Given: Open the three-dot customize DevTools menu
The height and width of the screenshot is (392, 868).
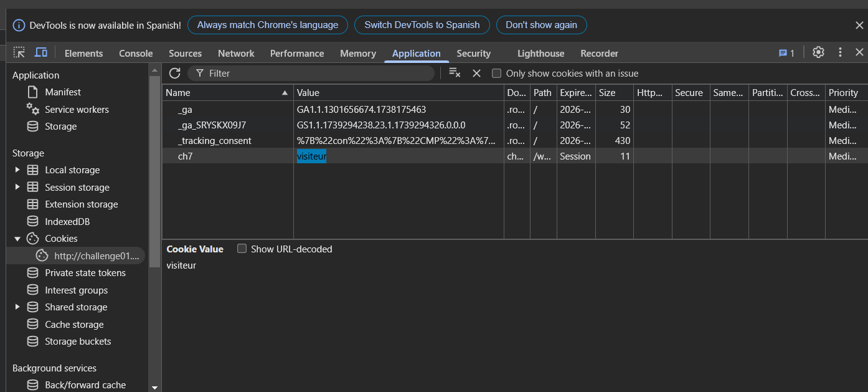Looking at the screenshot, I should pyautogui.click(x=840, y=52).
